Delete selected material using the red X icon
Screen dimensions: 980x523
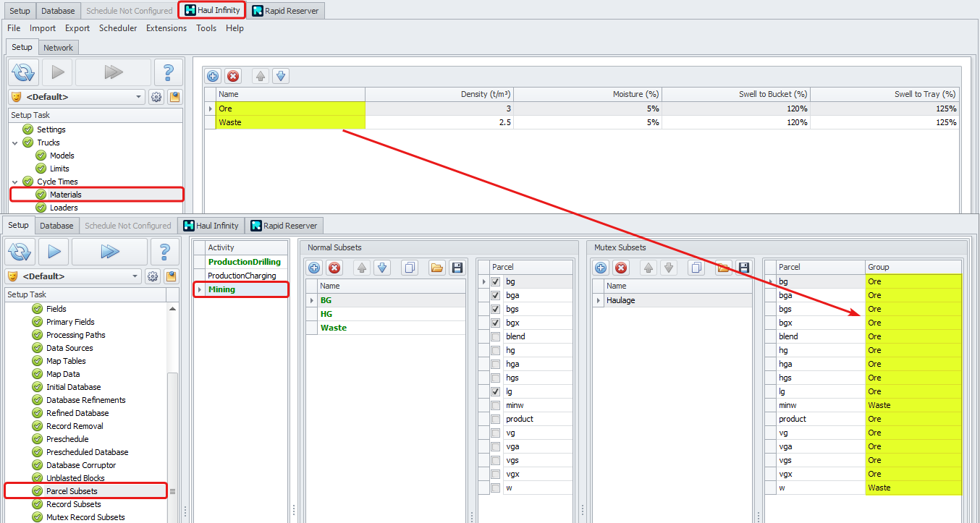pyautogui.click(x=232, y=76)
